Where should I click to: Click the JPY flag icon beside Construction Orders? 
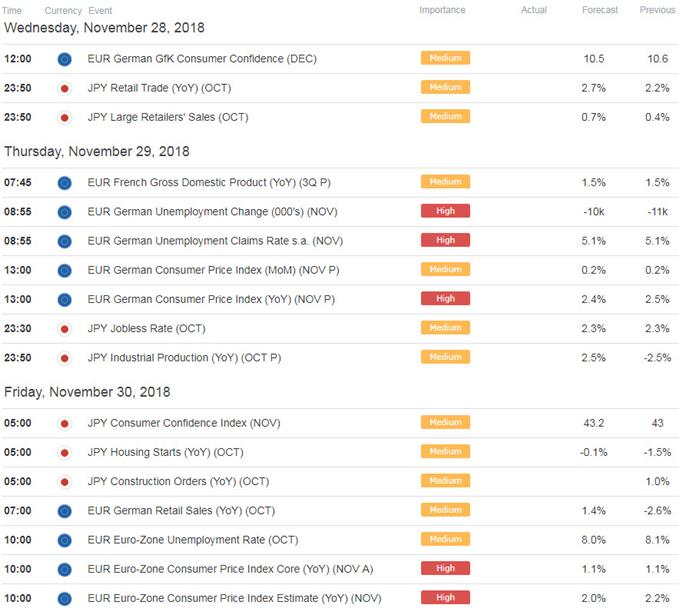point(65,482)
